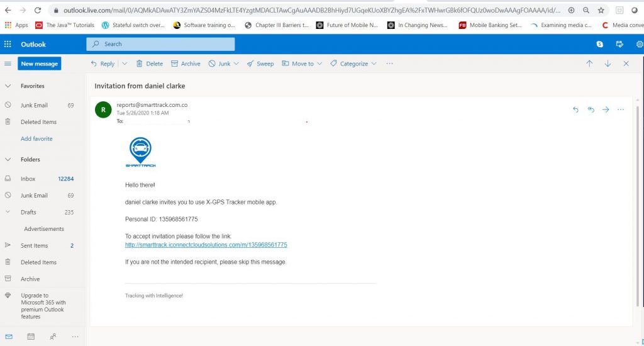Go to previous message up arrow
Viewport: 644px width, 346px height.
[x=589, y=64]
